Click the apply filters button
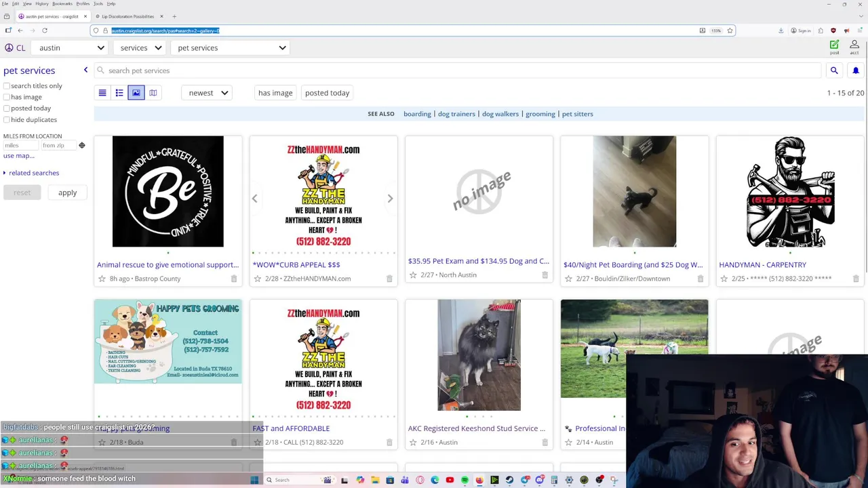 click(x=67, y=192)
